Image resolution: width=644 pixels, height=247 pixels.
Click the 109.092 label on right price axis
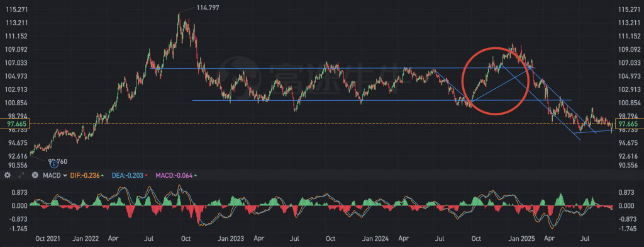628,49
